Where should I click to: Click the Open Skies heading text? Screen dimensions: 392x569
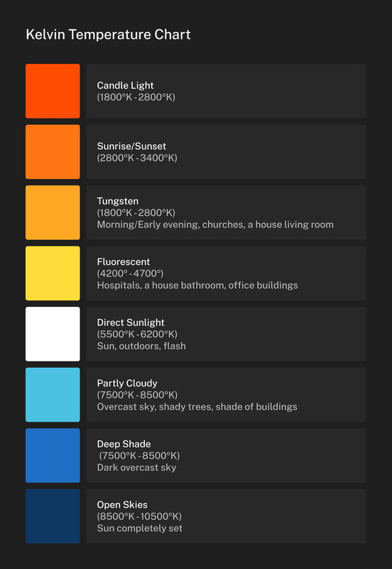[x=122, y=505]
